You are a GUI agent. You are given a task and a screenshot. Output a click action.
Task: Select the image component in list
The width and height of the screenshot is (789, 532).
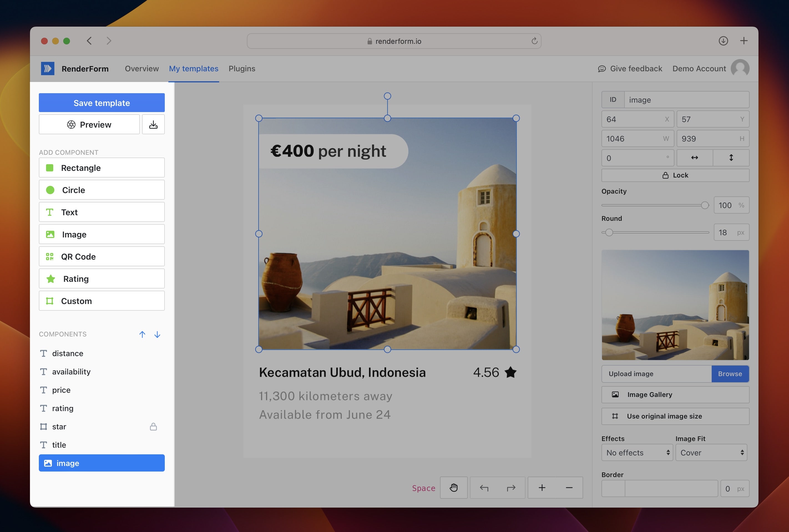click(102, 463)
